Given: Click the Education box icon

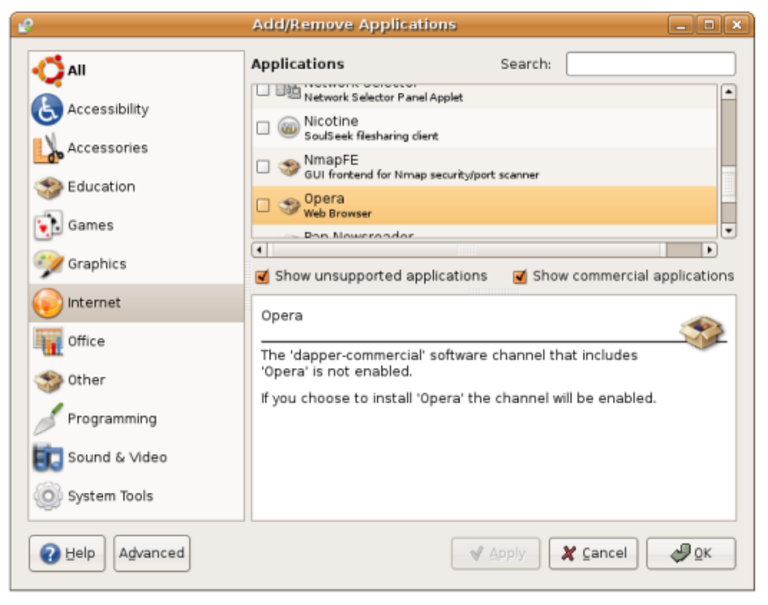Looking at the screenshot, I should coord(48,187).
